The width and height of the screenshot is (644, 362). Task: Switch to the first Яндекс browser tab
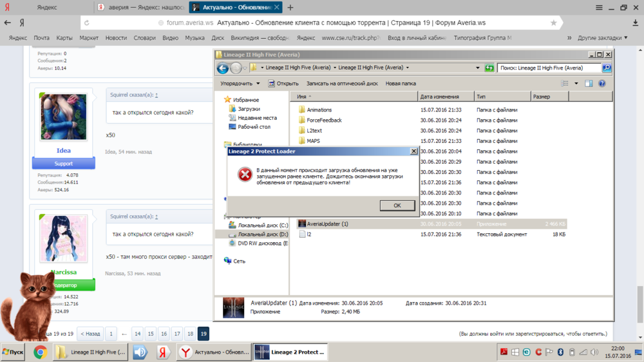click(45, 8)
